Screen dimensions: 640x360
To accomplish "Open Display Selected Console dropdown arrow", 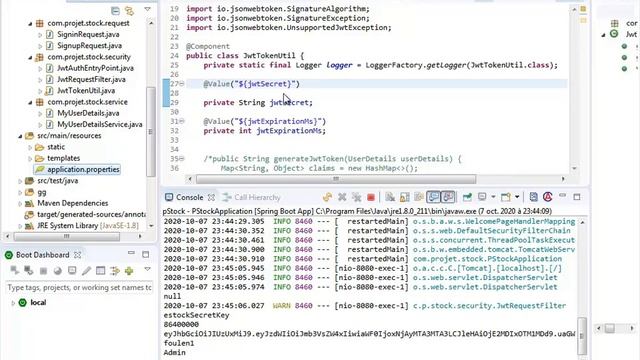I will coord(493,198).
